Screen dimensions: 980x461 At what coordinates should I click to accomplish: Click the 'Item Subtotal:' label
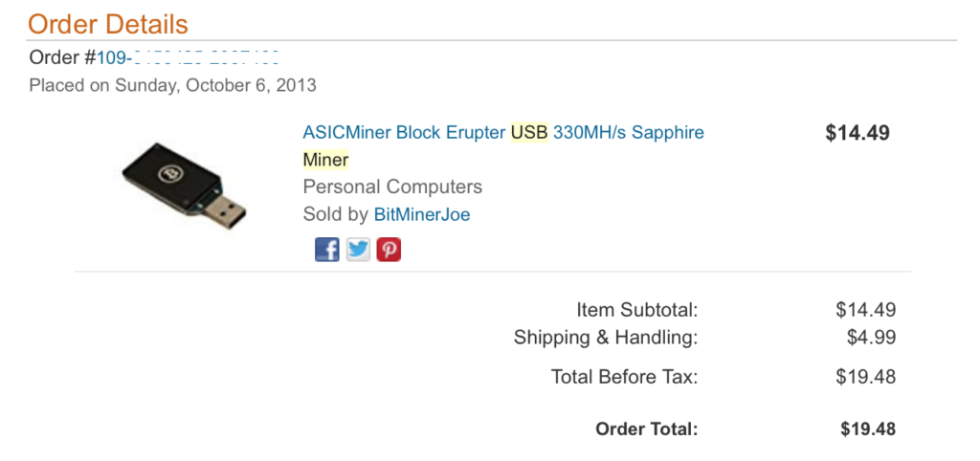pos(637,309)
